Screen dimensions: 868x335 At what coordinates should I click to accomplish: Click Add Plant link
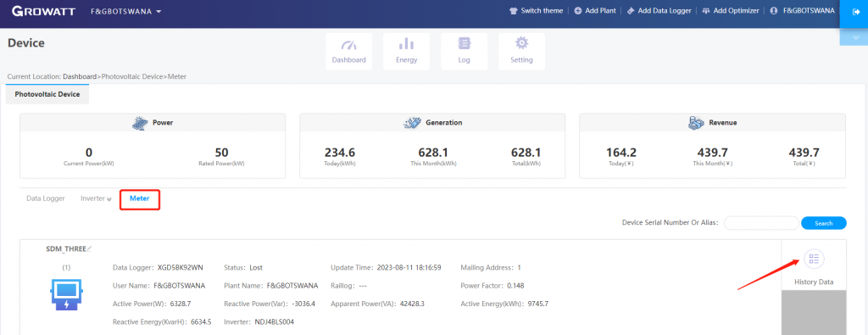[x=600, y=11]
